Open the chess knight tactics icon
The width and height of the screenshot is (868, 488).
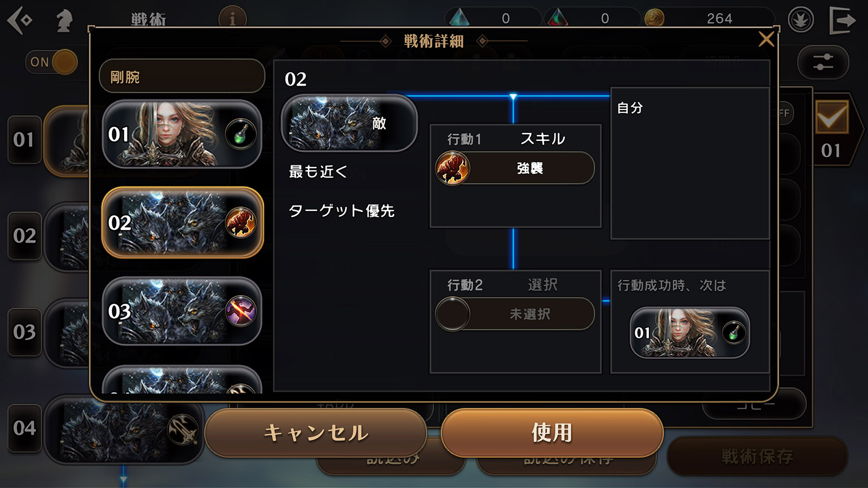tap(65, 20)
